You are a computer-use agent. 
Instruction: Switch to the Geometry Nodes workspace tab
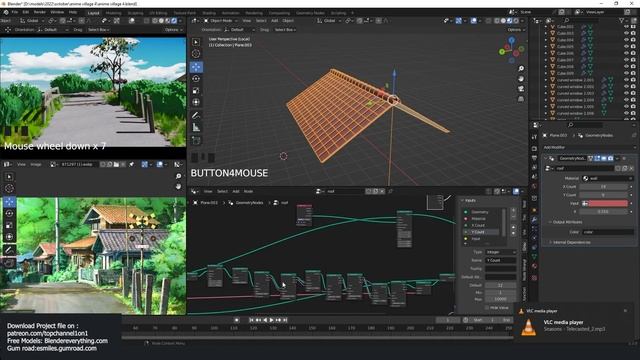(310, 13)
